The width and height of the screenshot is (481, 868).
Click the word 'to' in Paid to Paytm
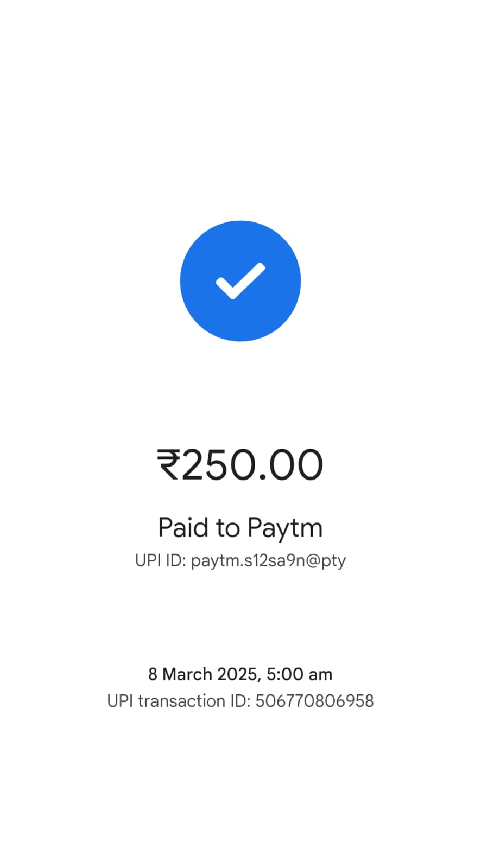[x=228, y=528]
